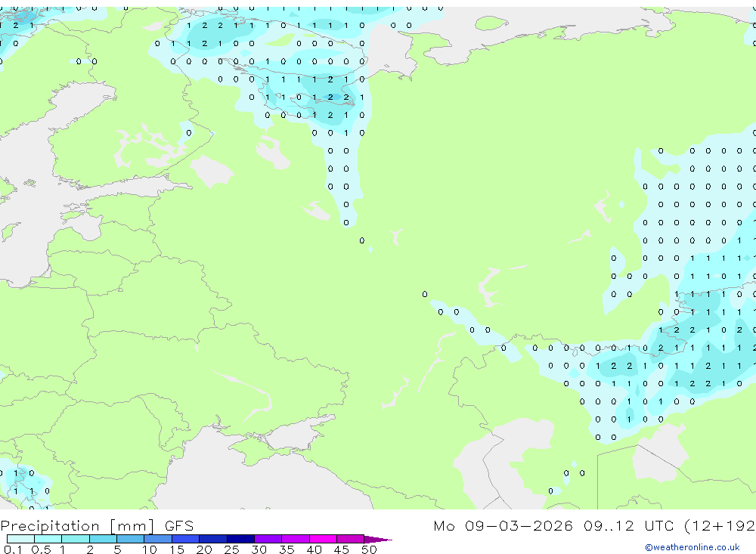Pick the 35–40 mm legend swatch
The image size is (756, 554).
(295, 539)
